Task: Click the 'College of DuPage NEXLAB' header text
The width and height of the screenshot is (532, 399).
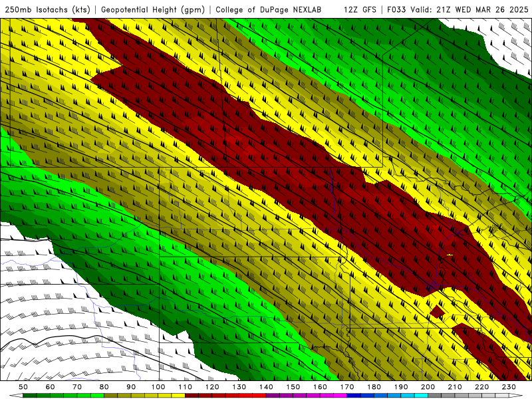Action: (x=269, y=10)
